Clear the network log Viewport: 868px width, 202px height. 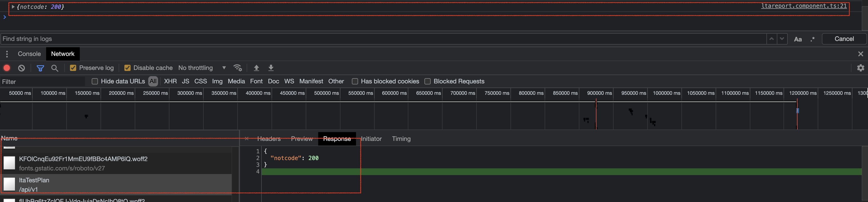pos(22,68)
